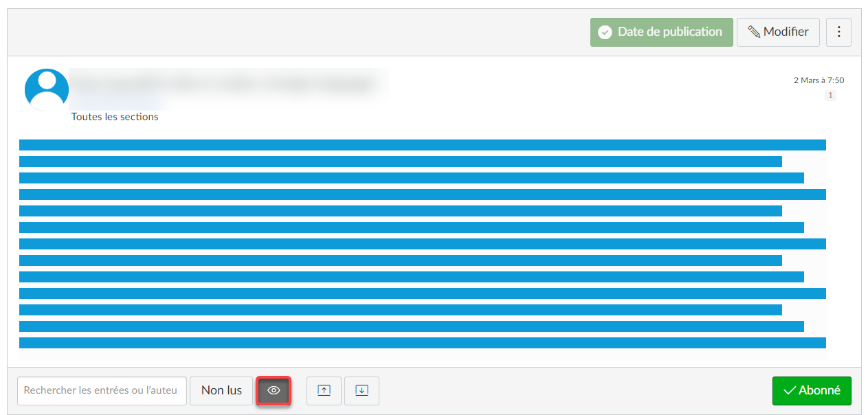Click the first highlighted line of message text

point(422,145)
